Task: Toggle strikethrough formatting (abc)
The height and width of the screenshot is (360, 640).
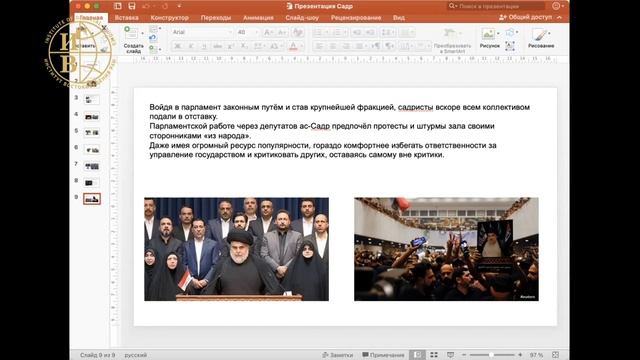Action: [218, 46]
